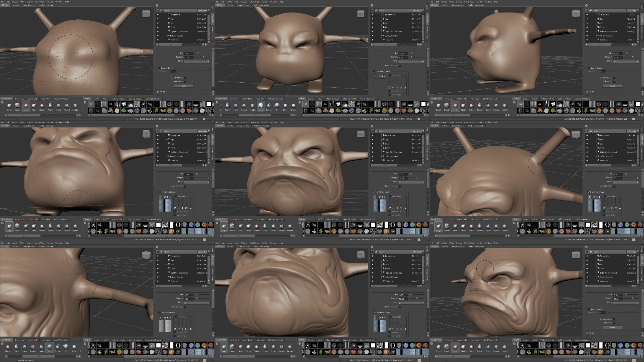Image resolution: width=644 pixels, height=362 pixels.
Task: Toggle Light 01 visibility in the bottom-right frame
Action: [x=587, y=273]
